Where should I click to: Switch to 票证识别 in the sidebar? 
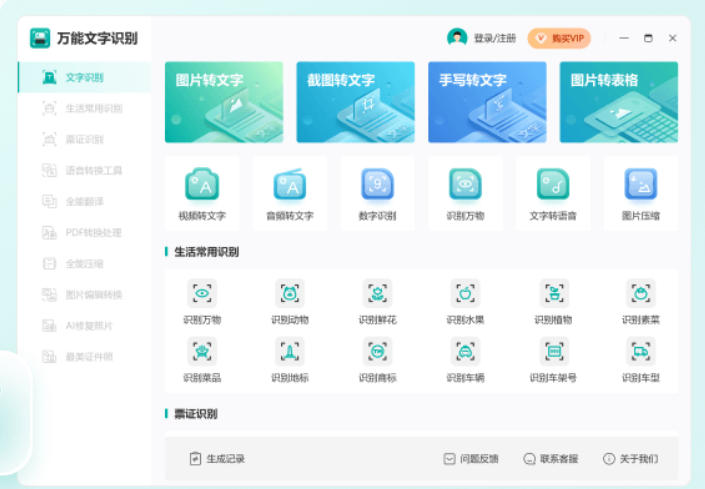[84, 140]
